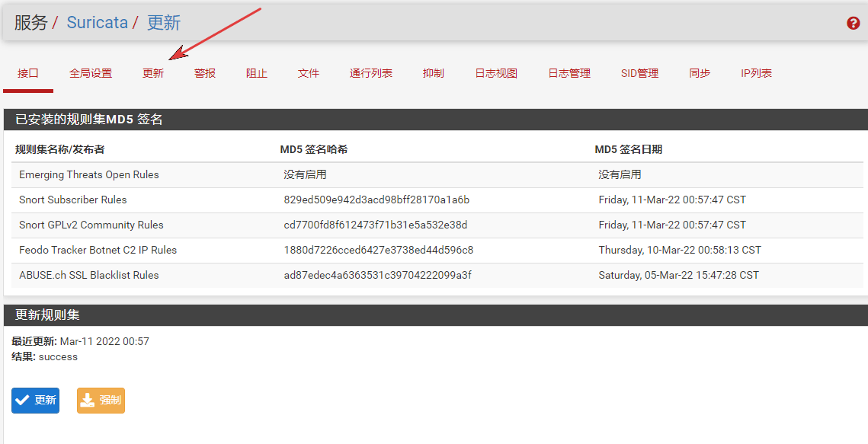The image size is (868, 444).
Task: Go to the 警报 tab
Action: [205, 73]
